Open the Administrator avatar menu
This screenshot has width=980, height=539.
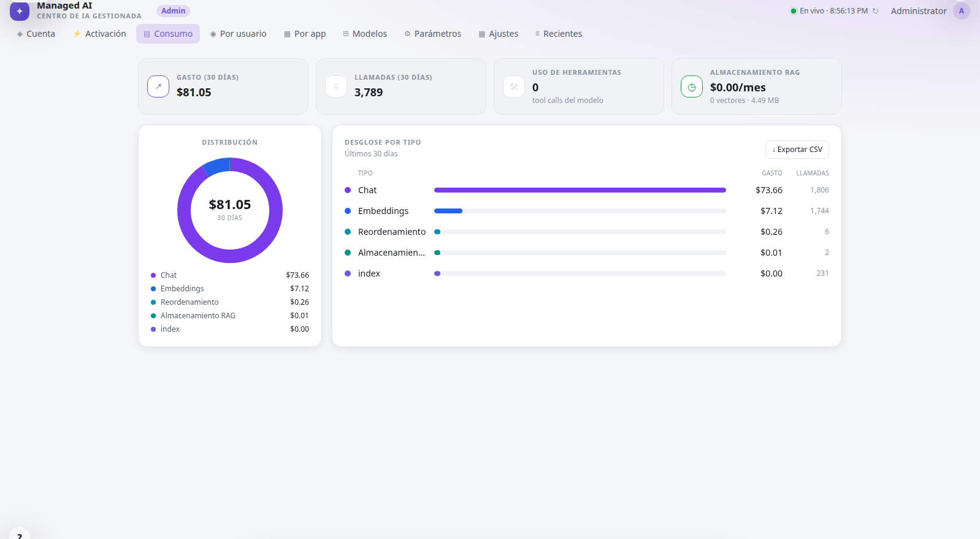click(962, 11)
